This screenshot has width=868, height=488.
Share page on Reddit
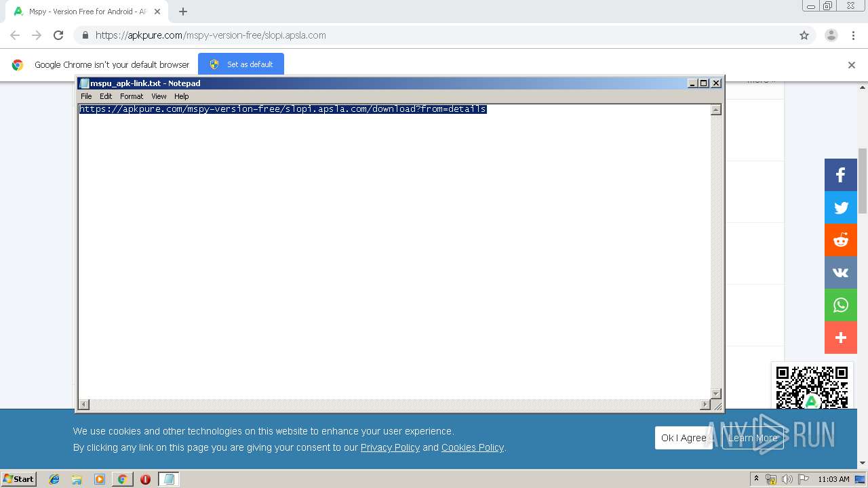click(841, 240)
